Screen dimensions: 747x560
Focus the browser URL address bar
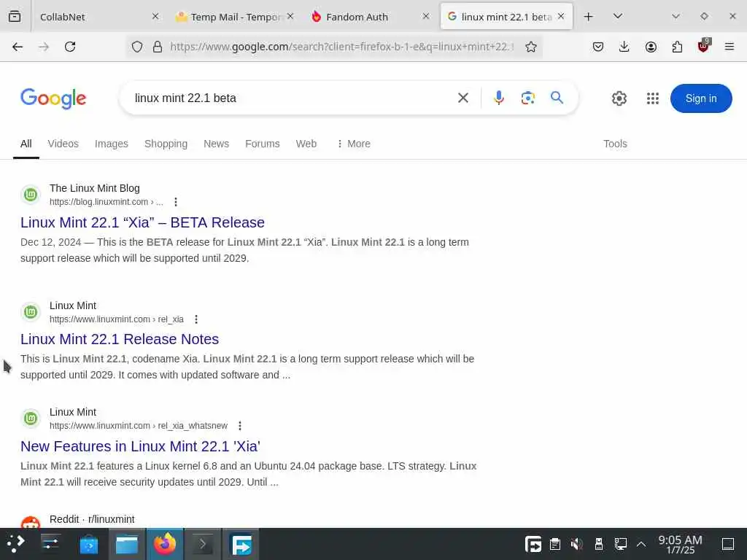click(341, 47)
